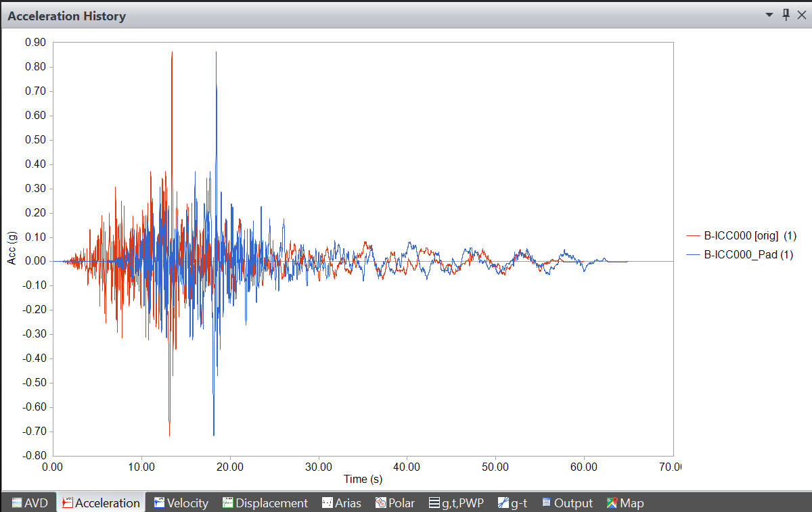Image resolution: width=812 pixels, height=512 pixels.
Task: Click the B-ICC000 [orig] legend entry
Action: pos(750,236)
